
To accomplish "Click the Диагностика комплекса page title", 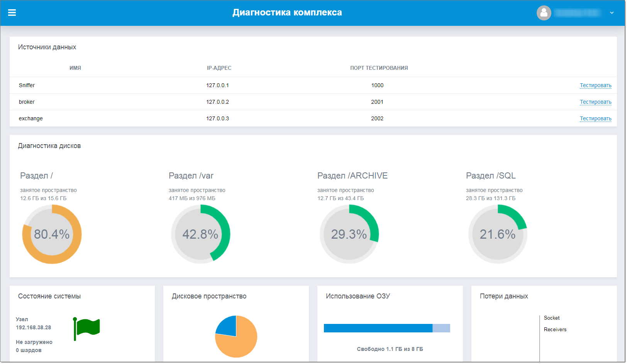I will (x=287, y=12).
